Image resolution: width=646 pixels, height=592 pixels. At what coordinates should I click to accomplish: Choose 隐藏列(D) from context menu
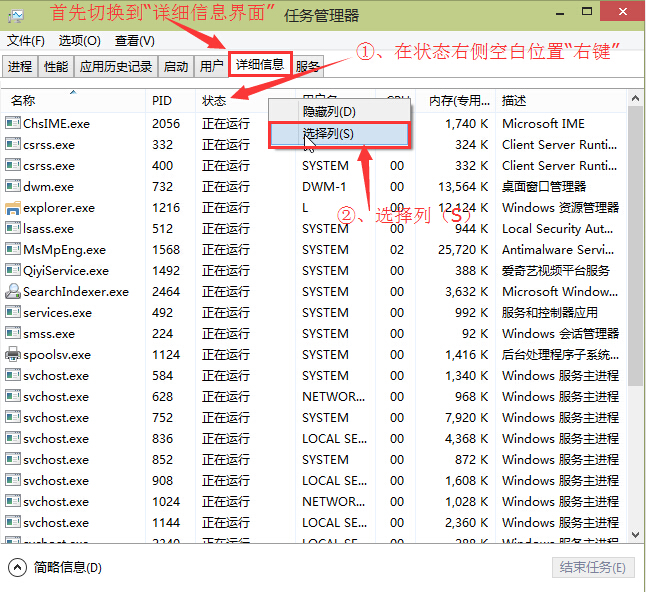click(329, 112)
